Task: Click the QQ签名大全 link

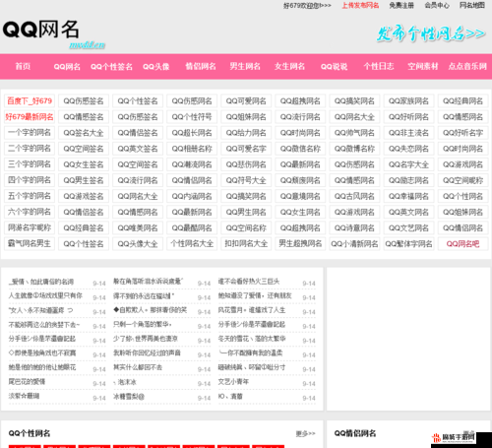Action: click(84, 133)
